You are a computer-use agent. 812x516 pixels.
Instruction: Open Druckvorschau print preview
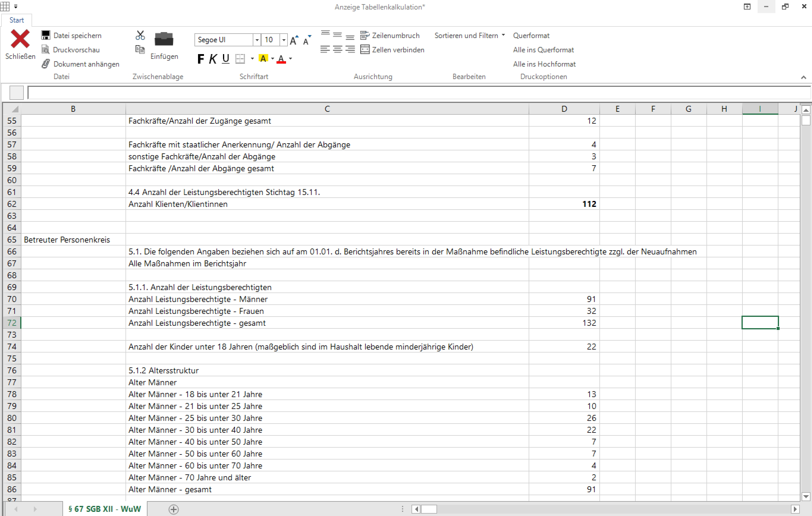70,50
